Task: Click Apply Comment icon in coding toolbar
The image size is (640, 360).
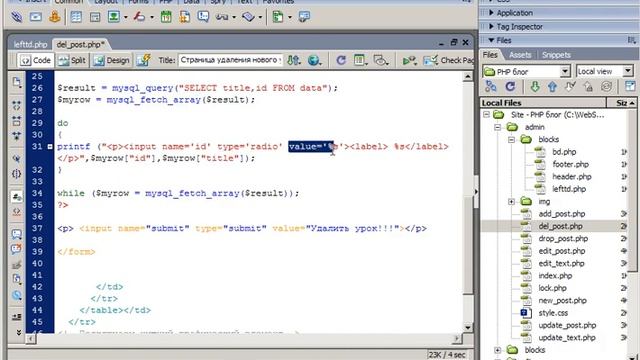Action: pyautogui.click(x=17, y=234)
